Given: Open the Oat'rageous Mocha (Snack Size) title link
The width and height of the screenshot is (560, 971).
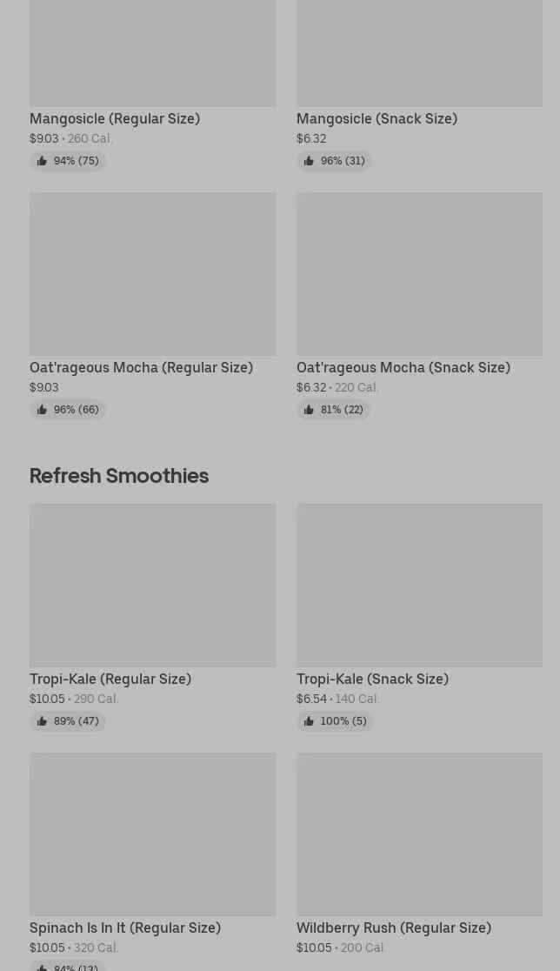Looking at the screenshot, I should pos(403,367).
